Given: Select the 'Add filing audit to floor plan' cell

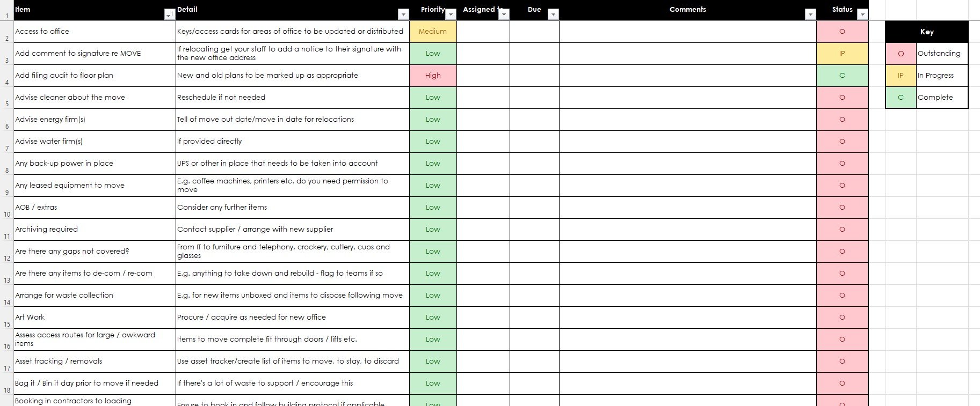Looking at the screenshot, I should pos(95,76).
